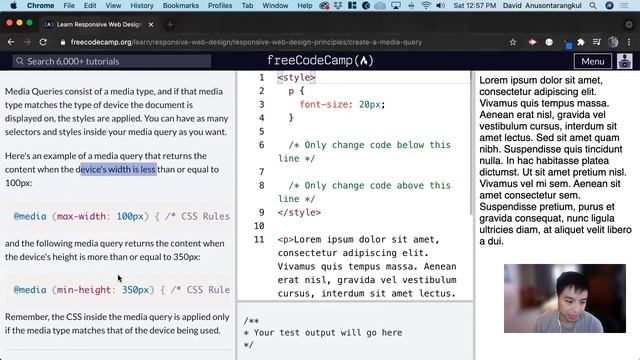The image size is (640, 360).
Task: Click the <style> tag on line 1
Action: pos(296,78)
